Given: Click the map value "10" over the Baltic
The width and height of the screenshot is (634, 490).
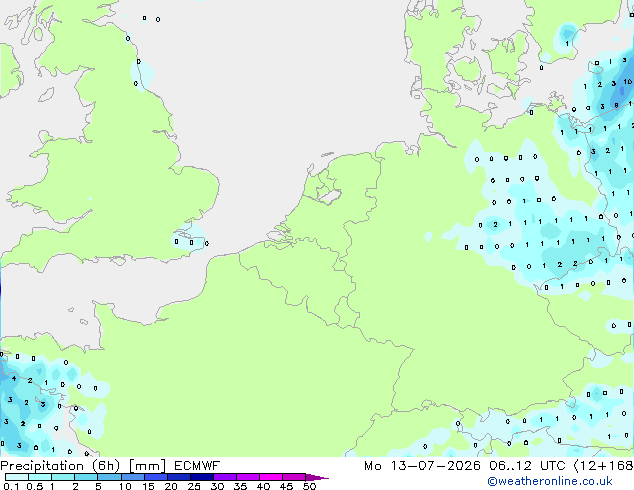Looking at the screenshot, I should 628,82.
